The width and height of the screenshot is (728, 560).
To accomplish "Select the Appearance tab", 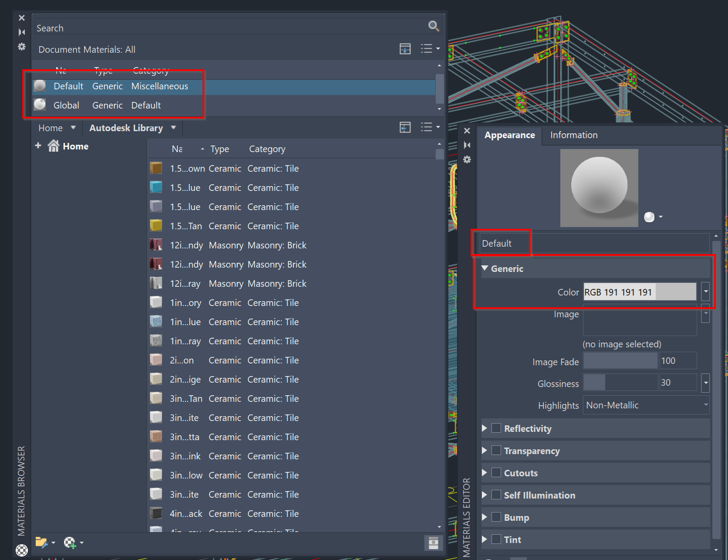I will point(509,135).
